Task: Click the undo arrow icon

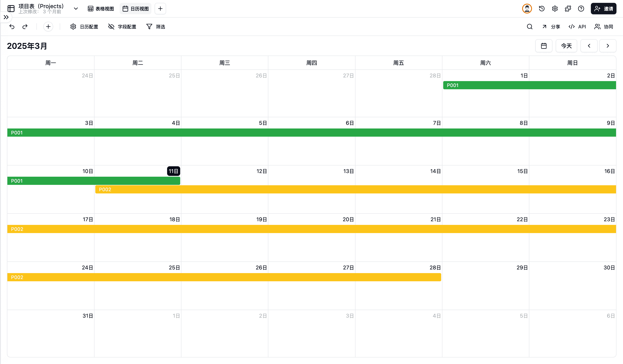Action: 12,27
